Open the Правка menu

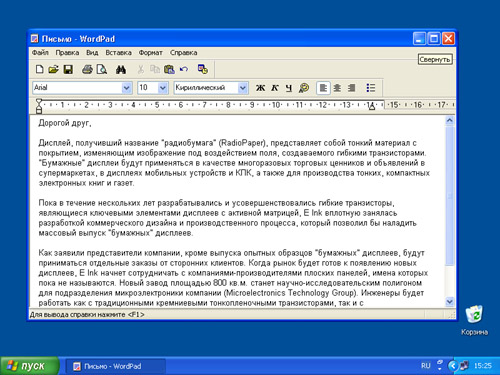pyautogui.click(x=67, y=53)
